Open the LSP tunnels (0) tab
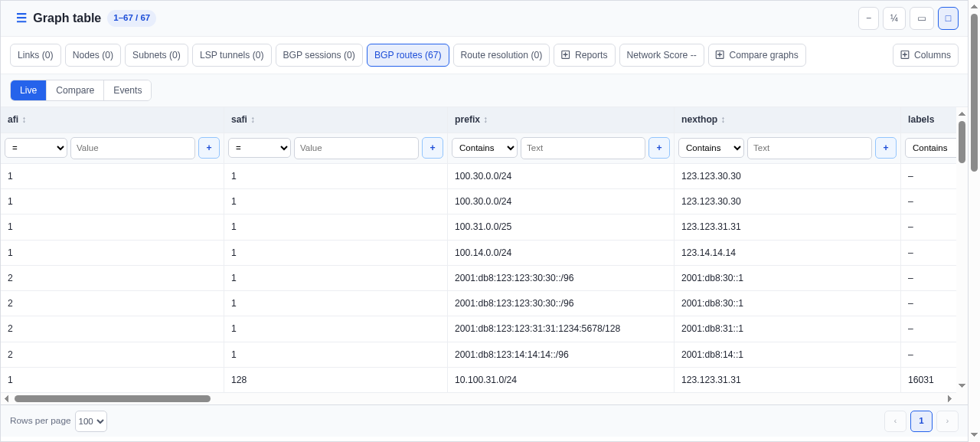This screenshot has width=980, height=442. click(232, 55)
